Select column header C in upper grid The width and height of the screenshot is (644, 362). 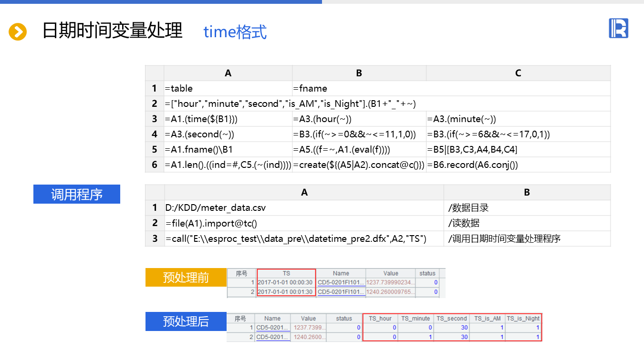pyautogui.click(x=518, y=73)
